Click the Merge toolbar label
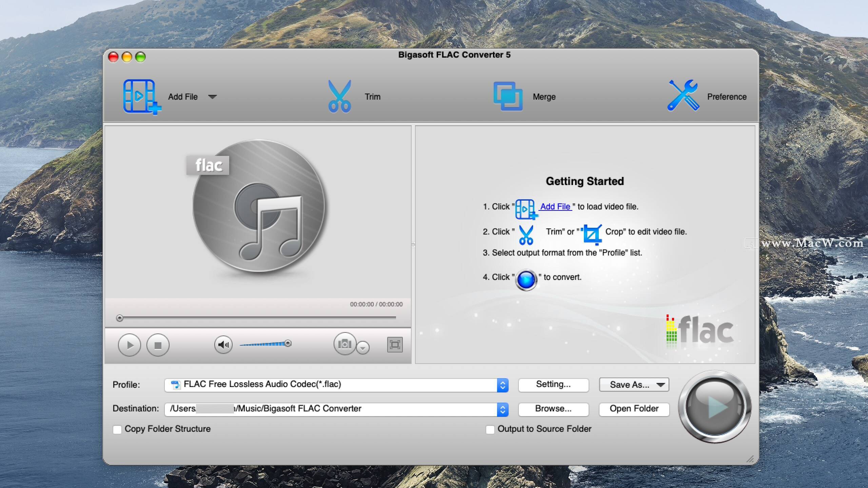Screen dimensions: 868x488 544,97
